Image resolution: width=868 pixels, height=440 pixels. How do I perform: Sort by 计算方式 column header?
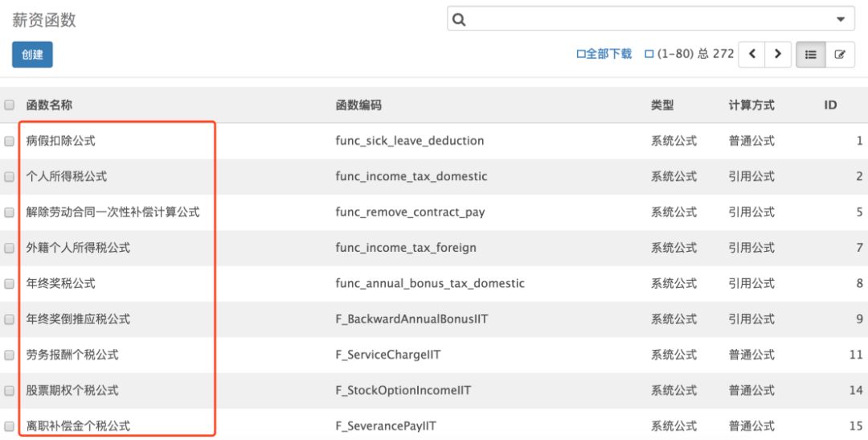(751, 105)
